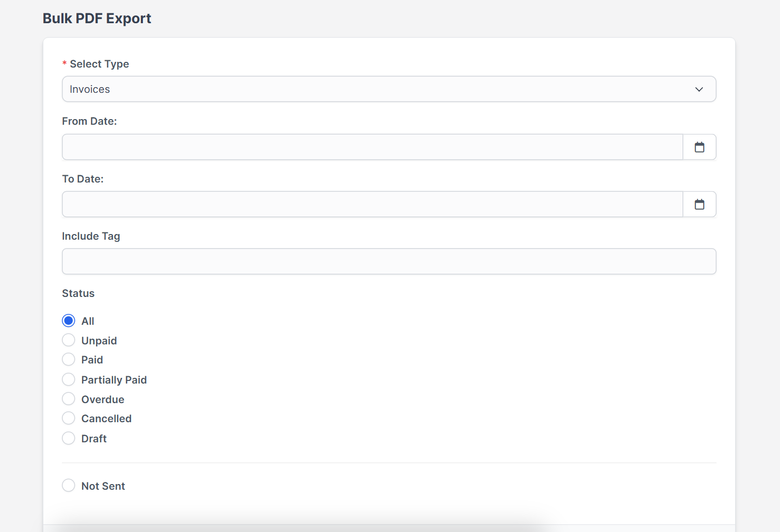Select the Overdue status radio button

(69, 399)
